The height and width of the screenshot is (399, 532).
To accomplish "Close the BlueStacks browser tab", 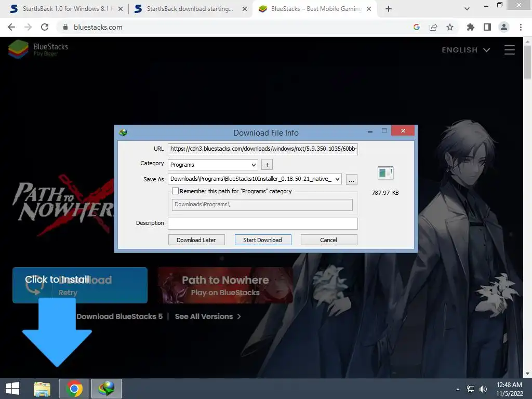I will point(369,9).
